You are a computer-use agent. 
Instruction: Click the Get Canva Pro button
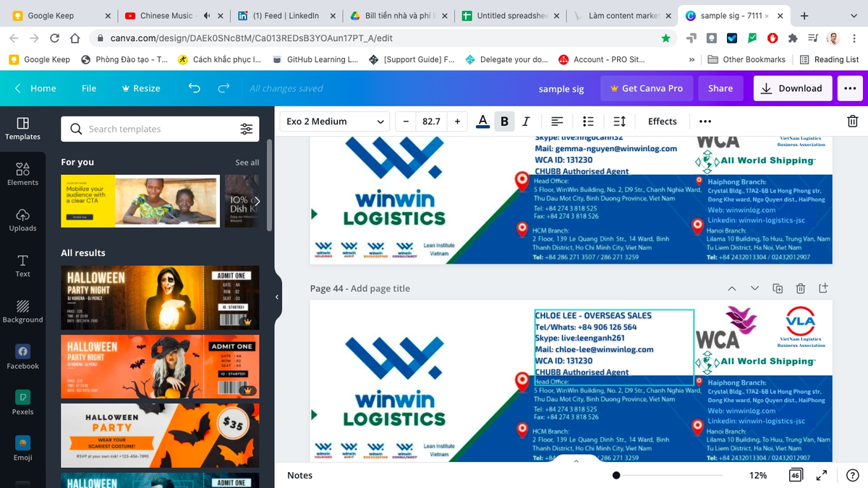[x=646, y=88]
